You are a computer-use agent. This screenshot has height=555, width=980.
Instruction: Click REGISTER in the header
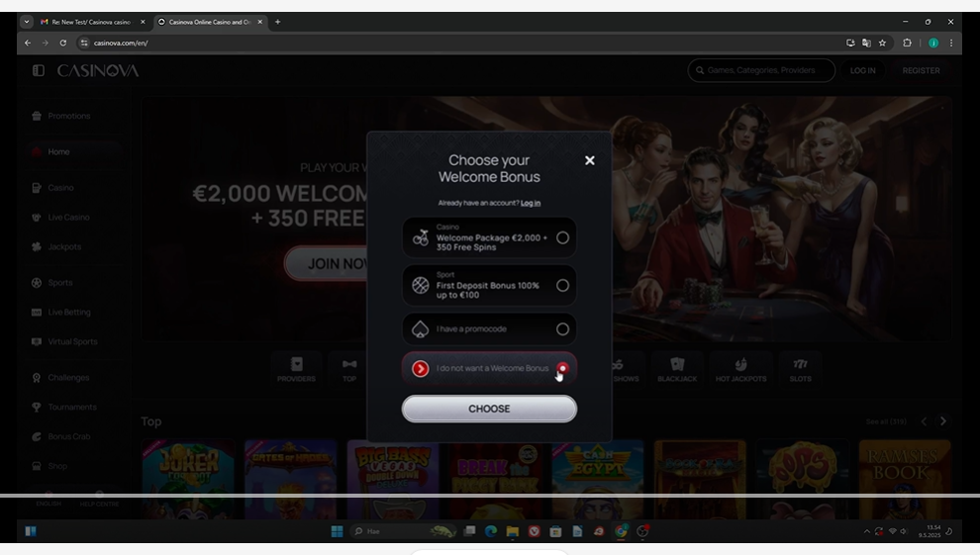coord(921,70)
